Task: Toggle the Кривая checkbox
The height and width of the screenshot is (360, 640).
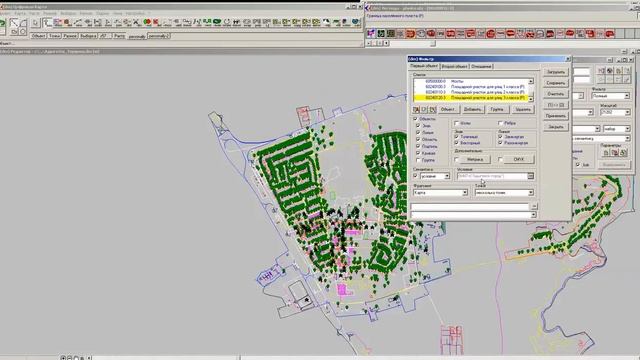Action: [x=418, y=153]
